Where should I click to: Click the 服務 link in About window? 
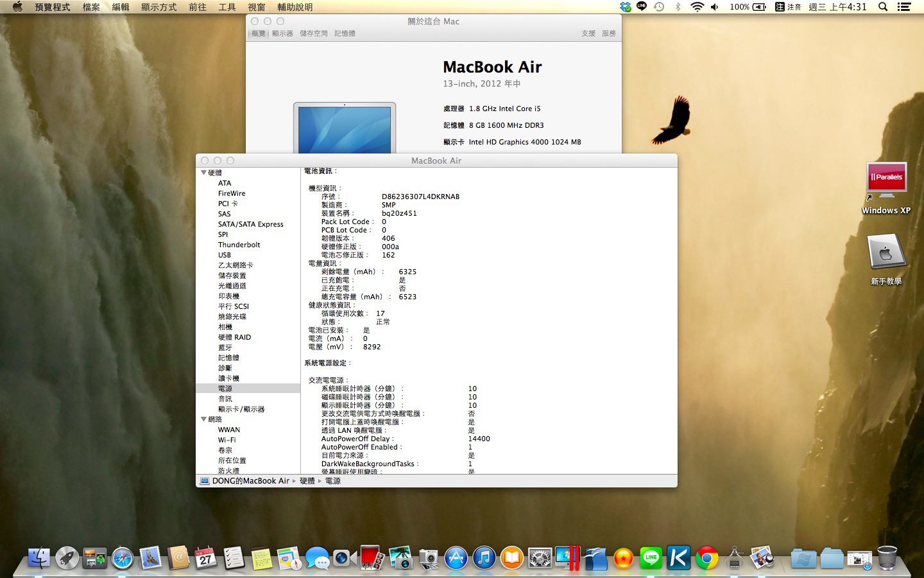[x=609, y=33]
